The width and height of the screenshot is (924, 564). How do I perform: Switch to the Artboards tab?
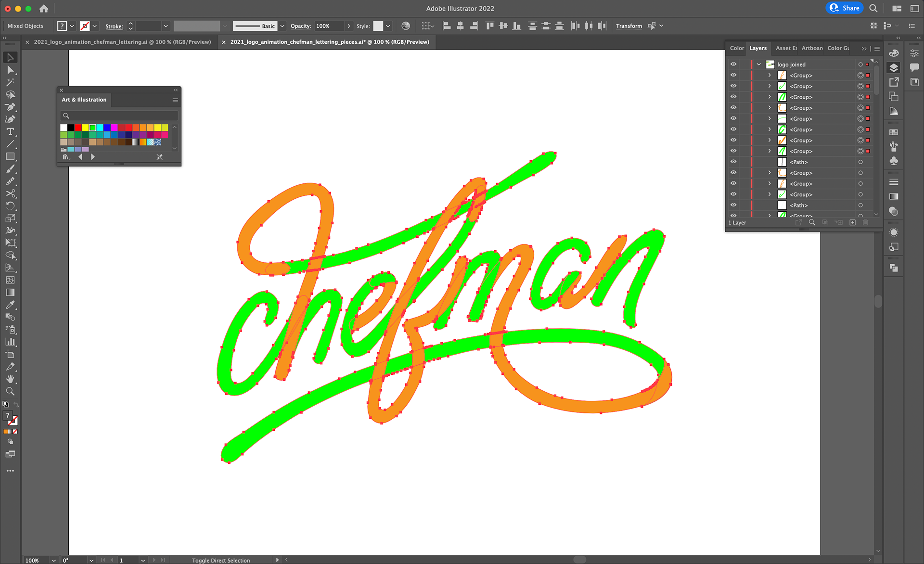click(812, 48)
